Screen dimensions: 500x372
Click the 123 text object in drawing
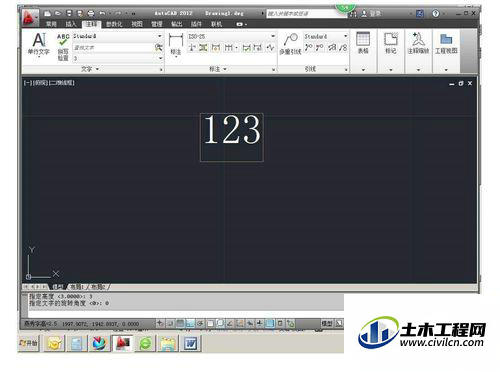[x=232, y=129]
